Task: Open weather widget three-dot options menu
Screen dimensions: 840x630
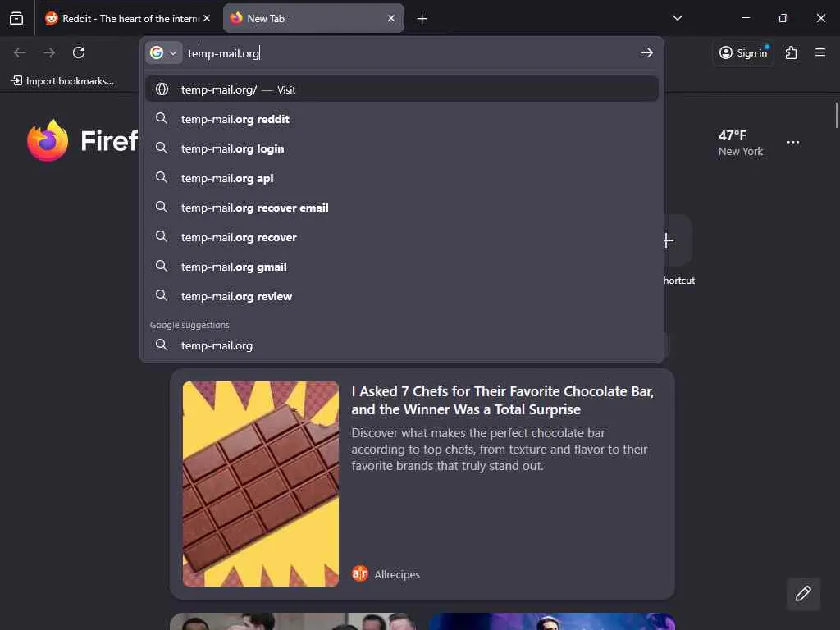Action: tap(793, 143)
